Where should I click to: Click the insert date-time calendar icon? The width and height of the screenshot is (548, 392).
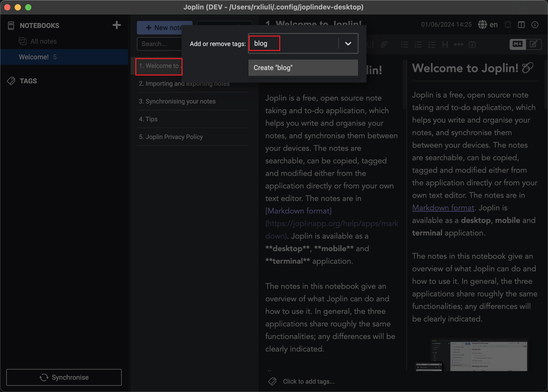click(x=472, y=45)
